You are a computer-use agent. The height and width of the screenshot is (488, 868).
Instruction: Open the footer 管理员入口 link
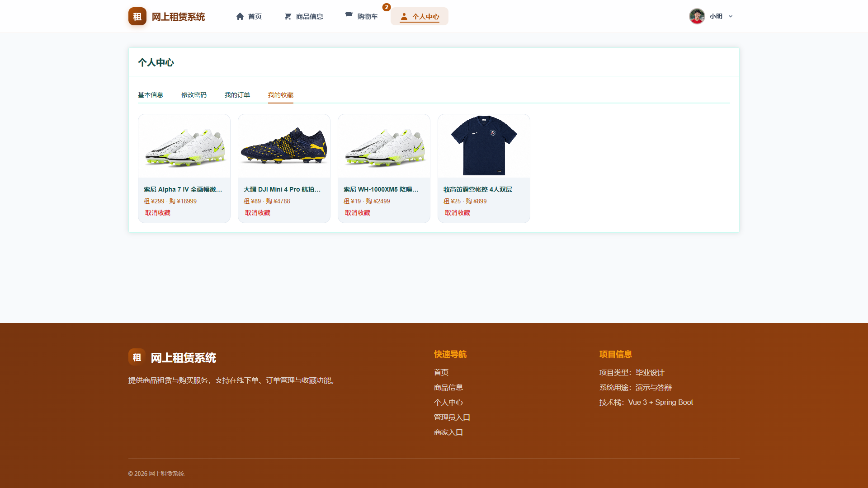[452, 417]
